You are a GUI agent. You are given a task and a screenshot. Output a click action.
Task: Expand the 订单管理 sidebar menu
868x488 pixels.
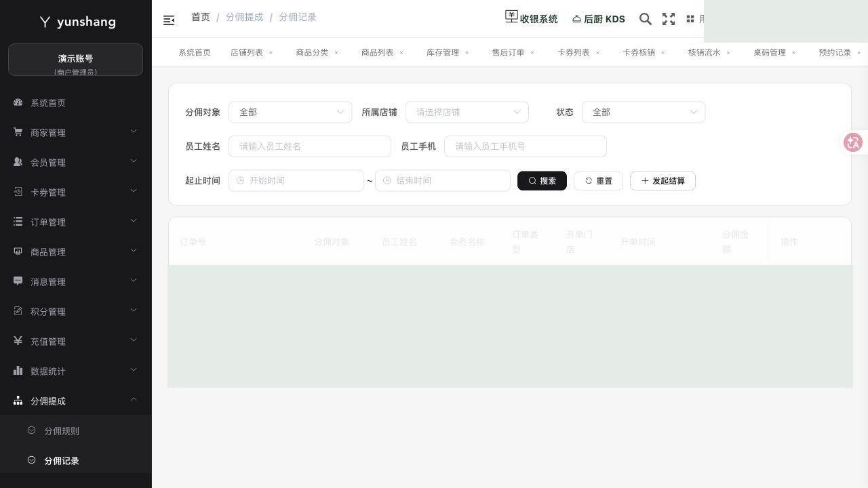point(75,222)
